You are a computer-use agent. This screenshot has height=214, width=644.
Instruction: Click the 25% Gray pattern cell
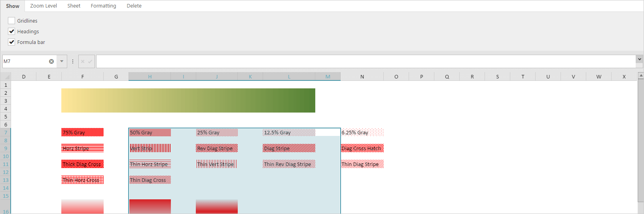point(217,132)
